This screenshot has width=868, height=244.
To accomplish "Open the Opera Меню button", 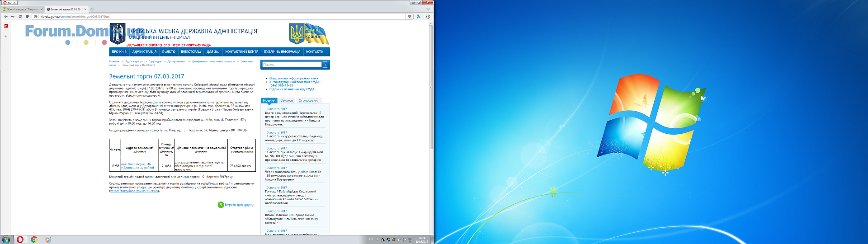I will coord(9,3).
